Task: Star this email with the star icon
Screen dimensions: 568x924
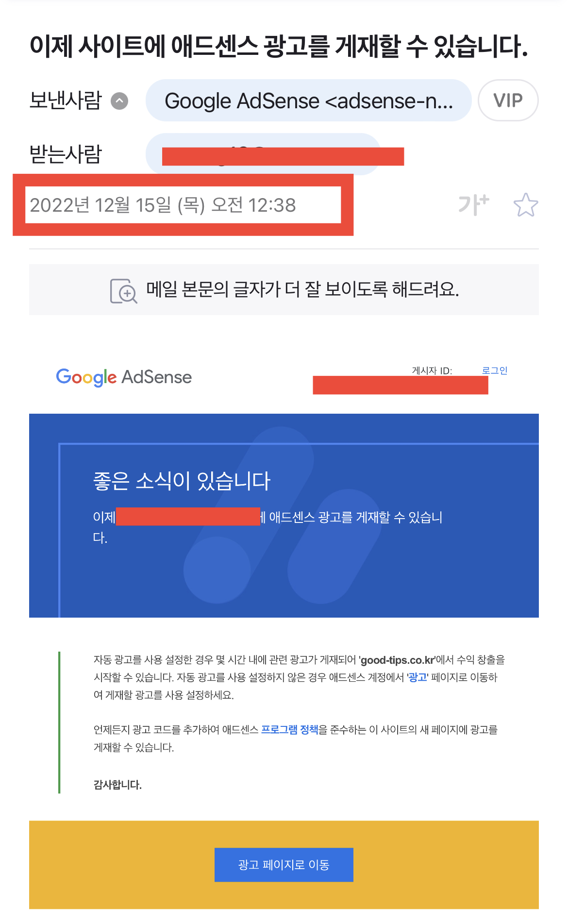Action: tap(526, 205)
